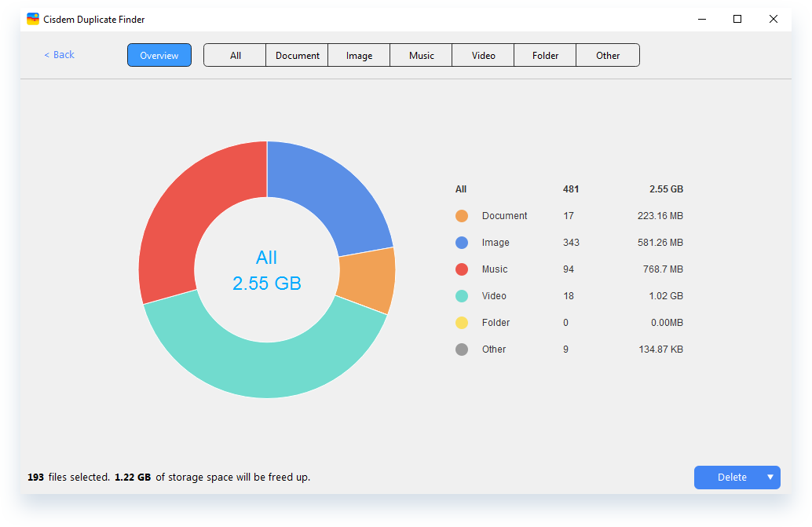Click the teal Video legend dot
The image size is (812, 527).
462,296
